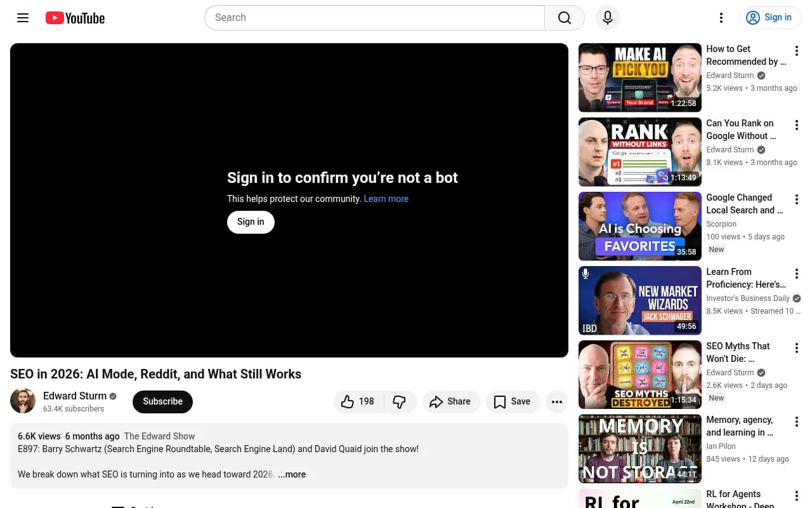Open more actions ellipsis below video

click(557, 401)
